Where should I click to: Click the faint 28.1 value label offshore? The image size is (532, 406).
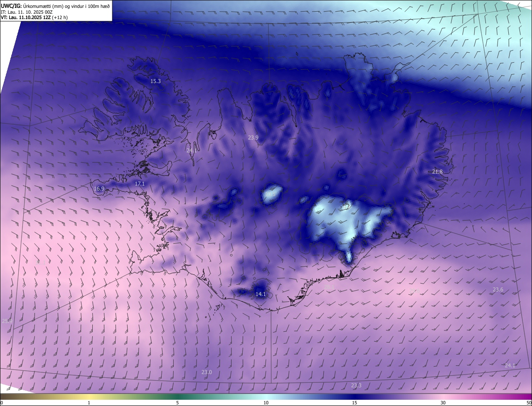pos(329,287)
